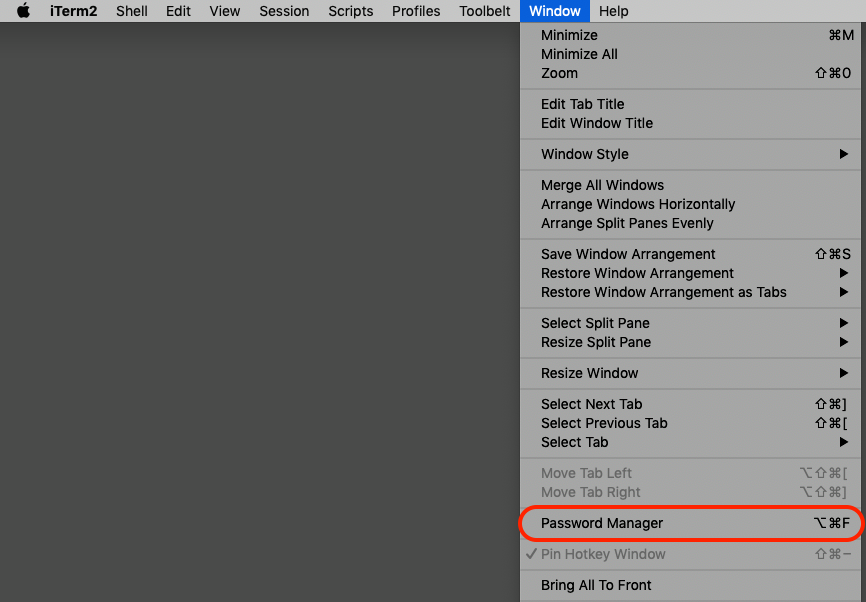Choose Minimize from the Window menu
Image resolution: width=866 pixels, height=602 pixels.
(690, 35)
